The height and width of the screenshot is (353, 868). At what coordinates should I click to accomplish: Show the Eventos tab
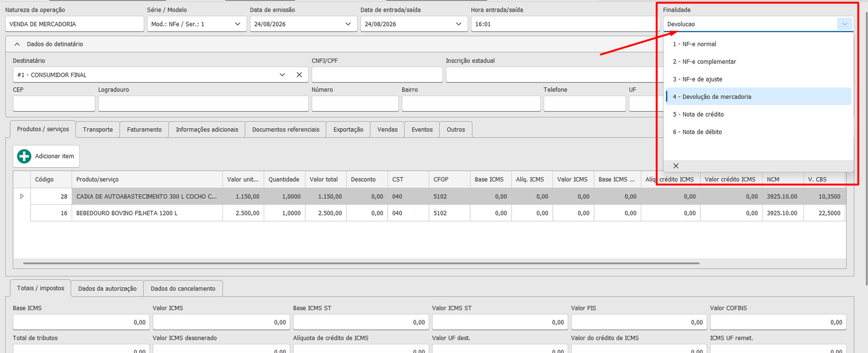pyautogui.click(x=422, y=129)
